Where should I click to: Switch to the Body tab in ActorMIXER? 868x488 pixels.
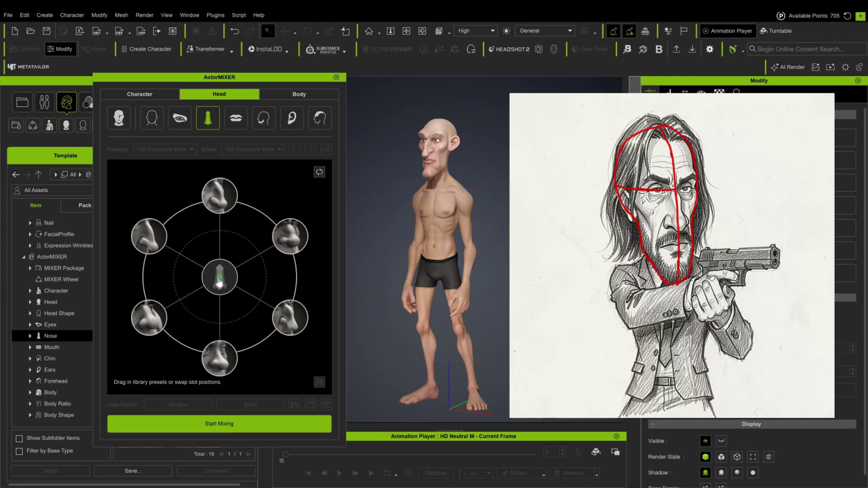[x=299, y=94]
